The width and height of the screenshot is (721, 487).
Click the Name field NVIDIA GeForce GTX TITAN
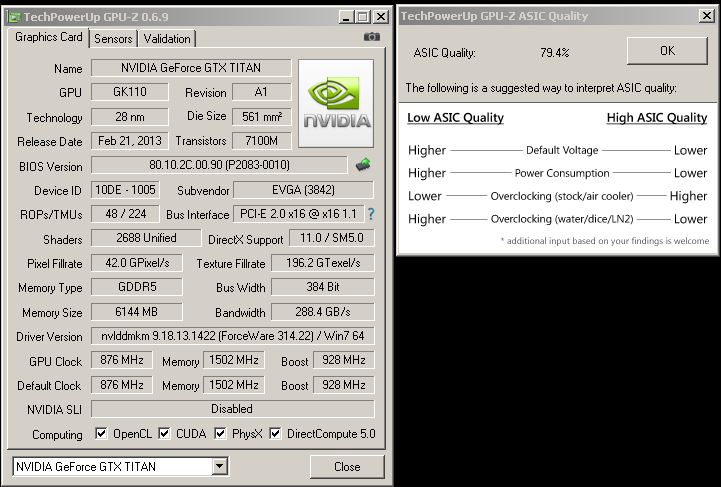tap(191, 68)
